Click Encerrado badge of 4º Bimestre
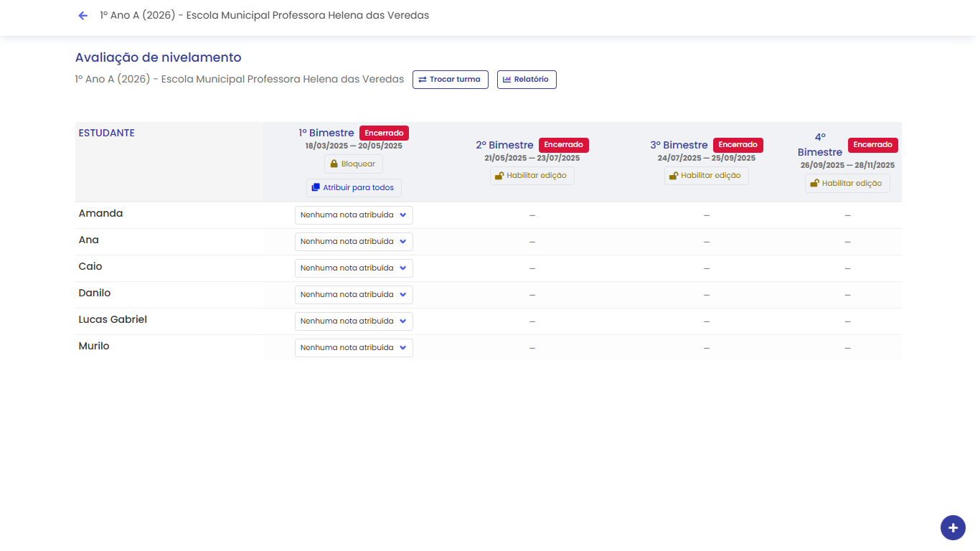 coord(873,145)
